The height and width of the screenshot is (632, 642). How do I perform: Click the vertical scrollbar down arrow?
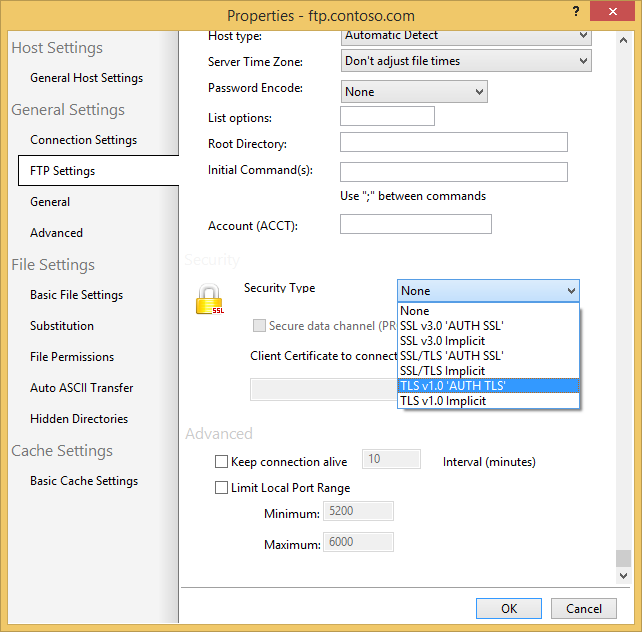(x=623, y=576)
